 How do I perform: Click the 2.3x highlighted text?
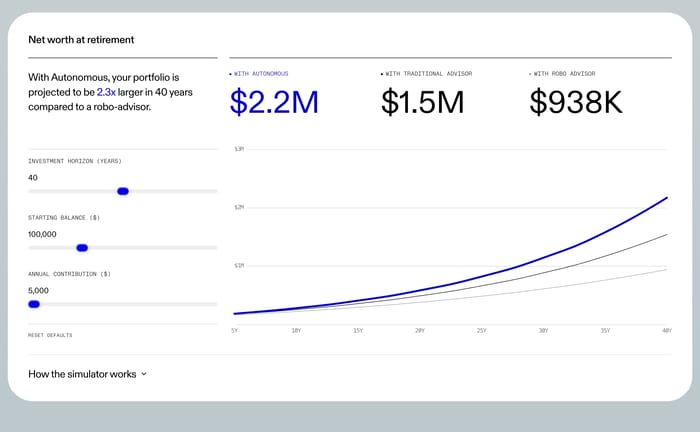point(106,92)
